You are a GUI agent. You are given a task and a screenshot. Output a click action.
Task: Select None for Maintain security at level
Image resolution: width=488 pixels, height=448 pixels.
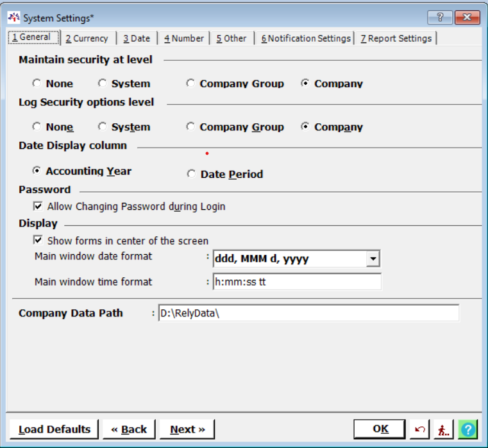[x=37, y=83]
